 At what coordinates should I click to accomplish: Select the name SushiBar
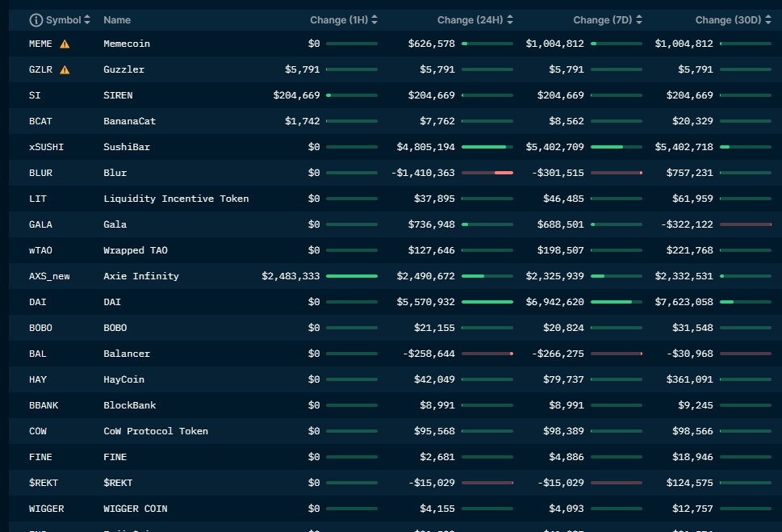[x=127, y=147]
